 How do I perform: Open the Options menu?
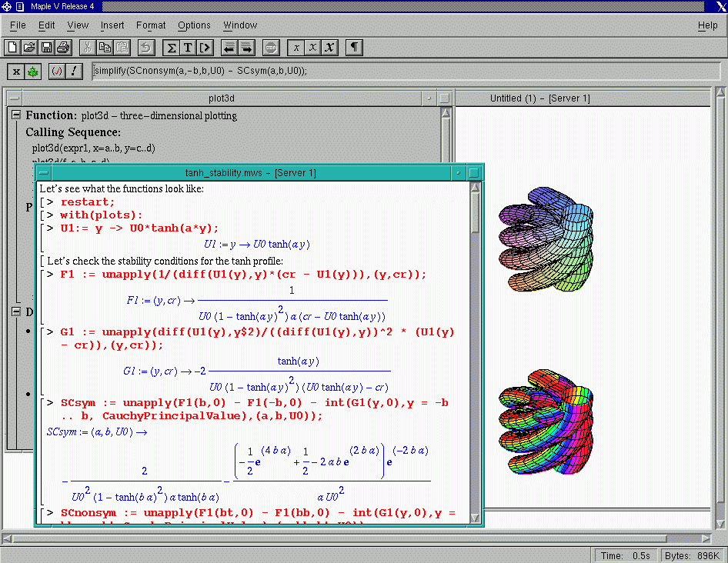tap(194, 25)
